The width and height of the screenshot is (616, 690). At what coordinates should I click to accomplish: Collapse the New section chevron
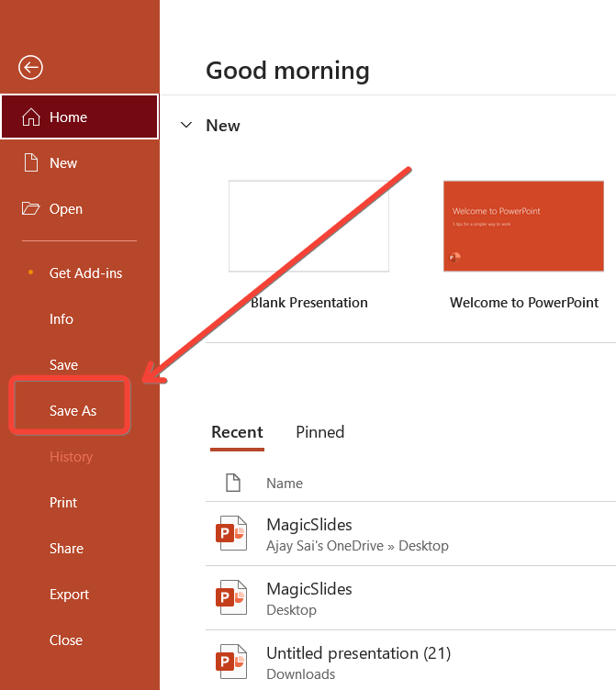187,126
